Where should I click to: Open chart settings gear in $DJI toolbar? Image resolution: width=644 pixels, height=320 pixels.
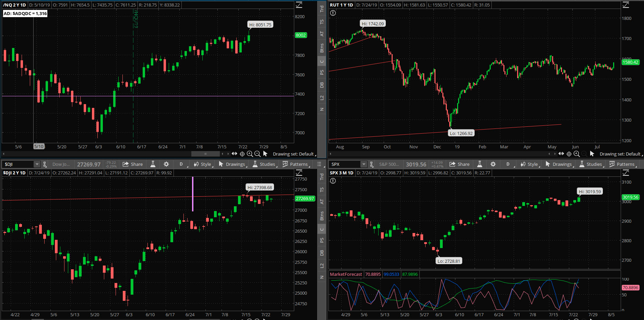point(166,164)
